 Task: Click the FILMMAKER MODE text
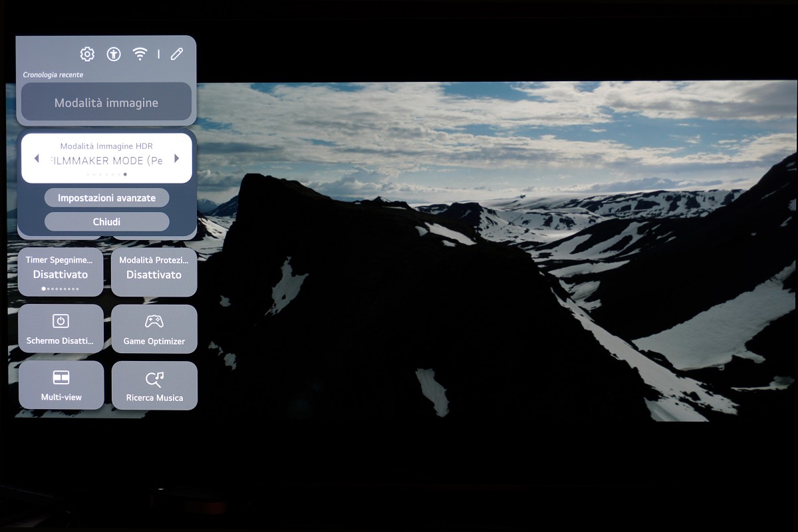pos(106,161)
